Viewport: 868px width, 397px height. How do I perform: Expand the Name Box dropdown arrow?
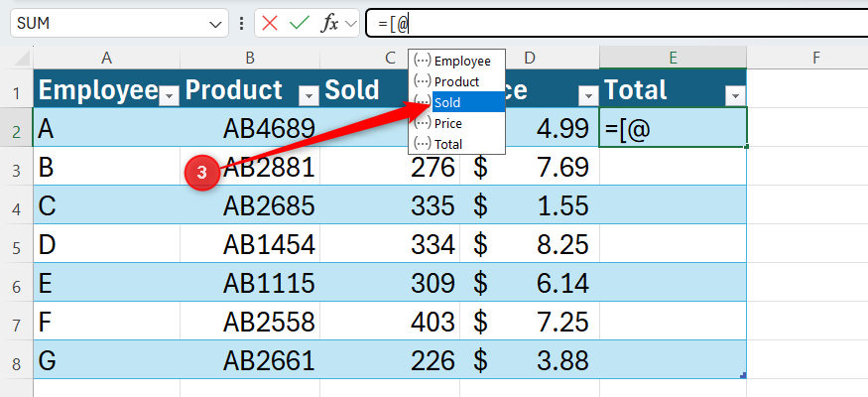coord(215,24)
